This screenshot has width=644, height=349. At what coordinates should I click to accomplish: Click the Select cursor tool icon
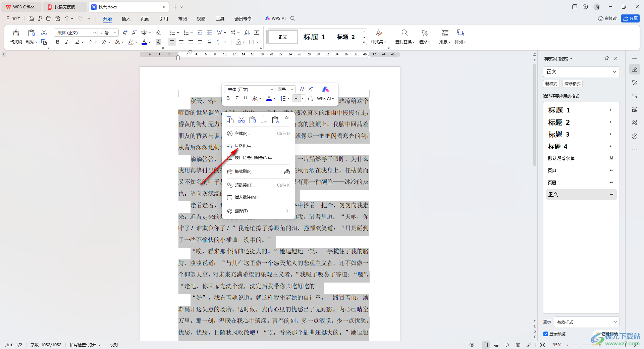[x=424, y=33]
